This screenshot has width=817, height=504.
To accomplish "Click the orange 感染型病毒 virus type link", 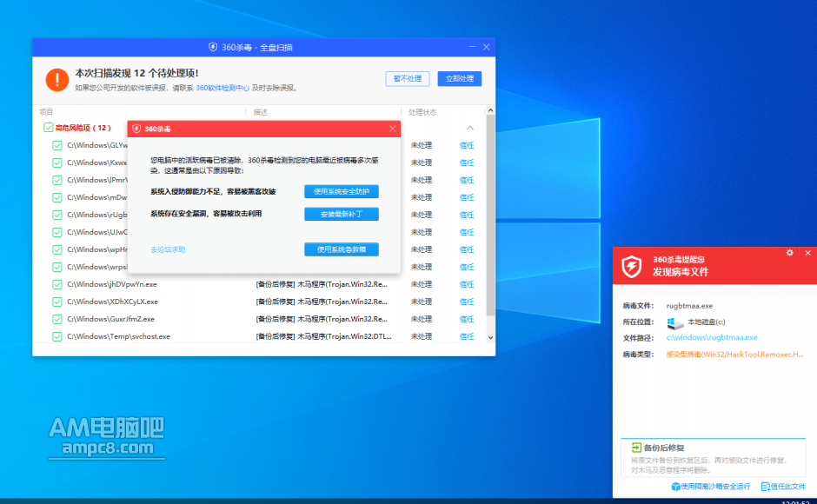I will coord(734,355).
